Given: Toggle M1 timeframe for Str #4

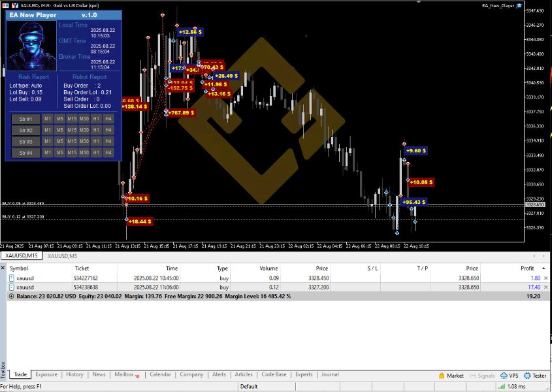Looking at the screenshot, I should pyautogui.click(x=48, y=152).
